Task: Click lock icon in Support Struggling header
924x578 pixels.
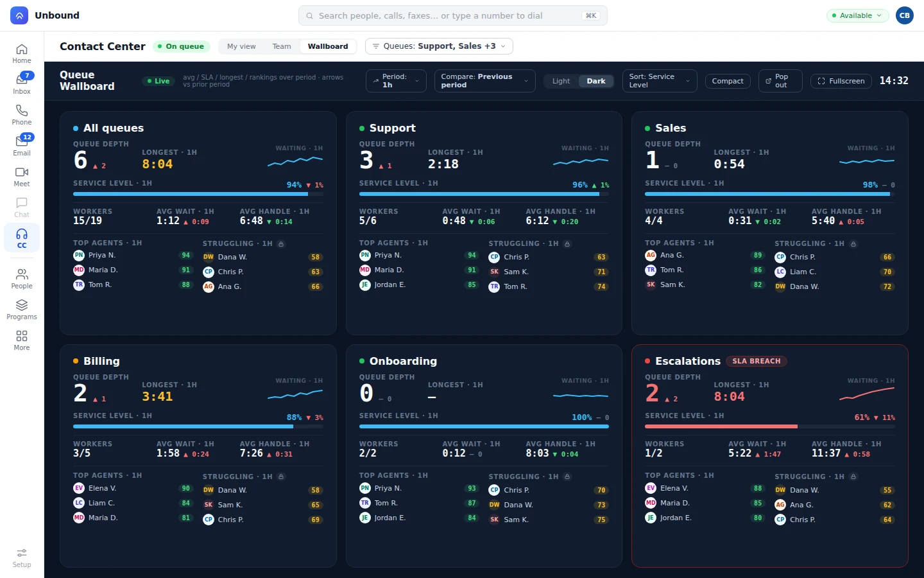Action: 567,244
